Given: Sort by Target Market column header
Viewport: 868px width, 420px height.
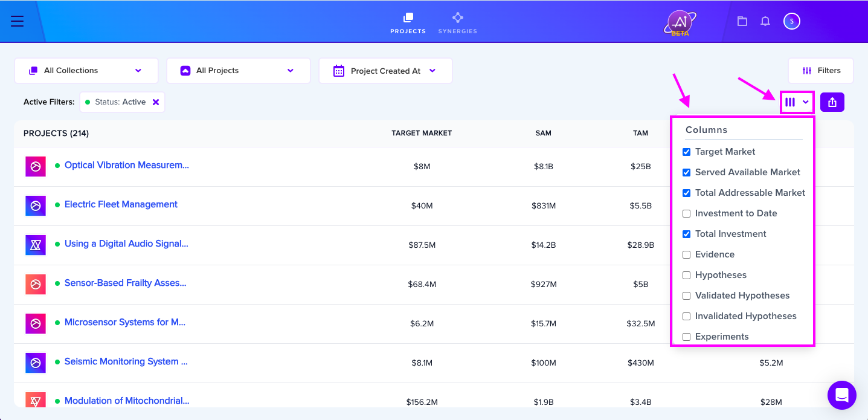Looking at the screenshot, I should (x=422, y=133).
